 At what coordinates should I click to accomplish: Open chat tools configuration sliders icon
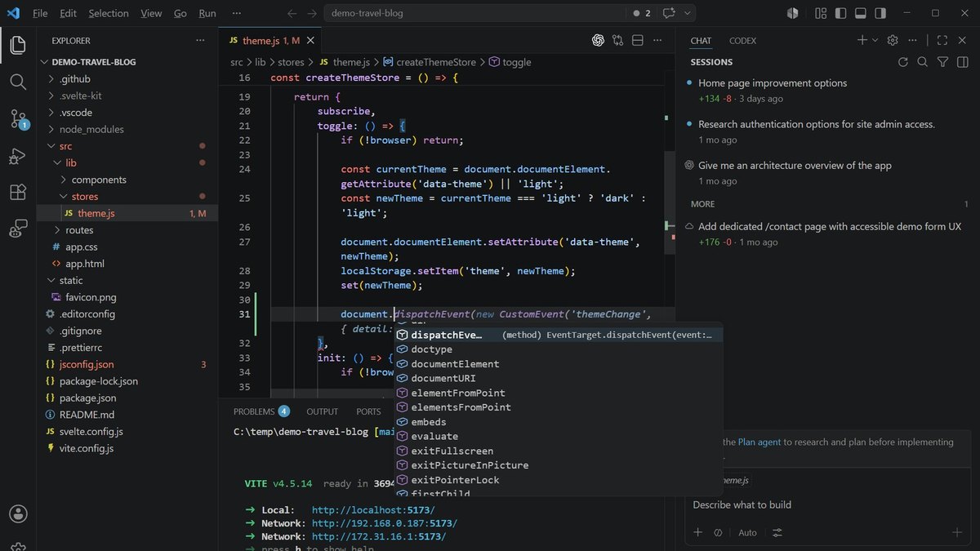tap(777, 532)
